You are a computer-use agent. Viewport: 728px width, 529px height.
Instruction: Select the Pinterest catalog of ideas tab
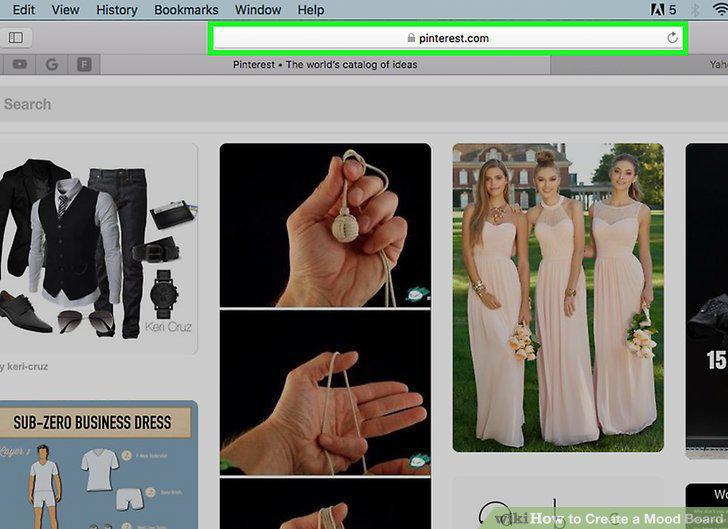[325, 65]
